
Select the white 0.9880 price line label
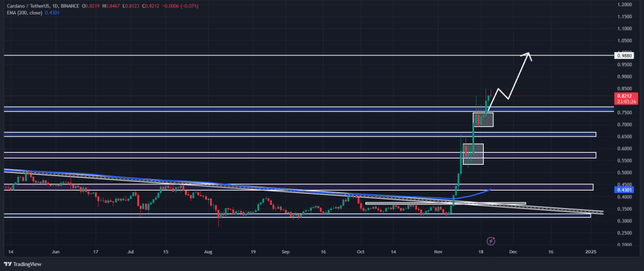point(623,55)
